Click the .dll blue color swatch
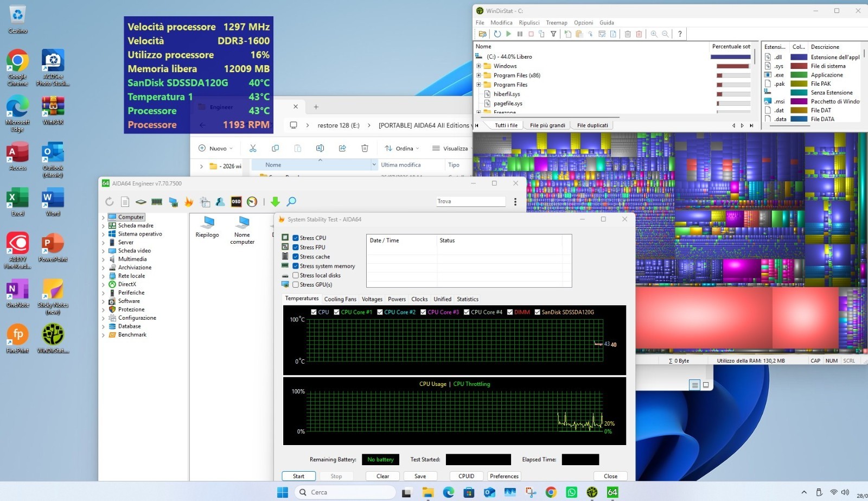Viewport: 868px width, 501px height. pos(799,57)
